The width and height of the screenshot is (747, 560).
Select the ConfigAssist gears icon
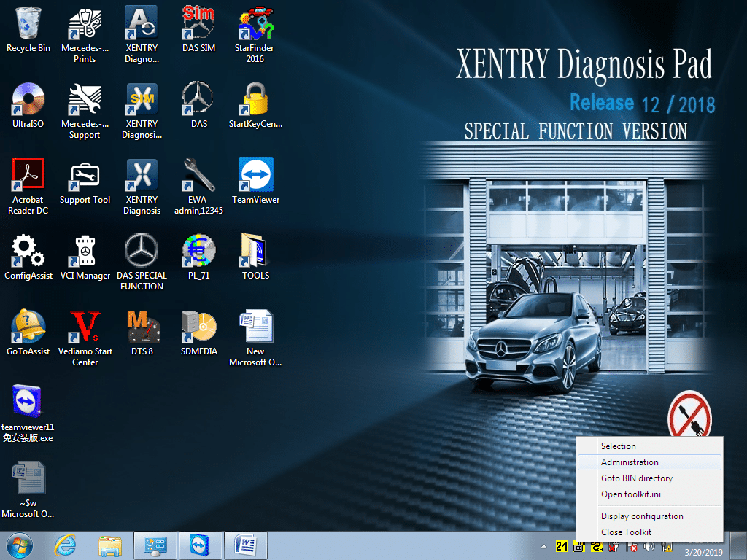tap(28, 252)
